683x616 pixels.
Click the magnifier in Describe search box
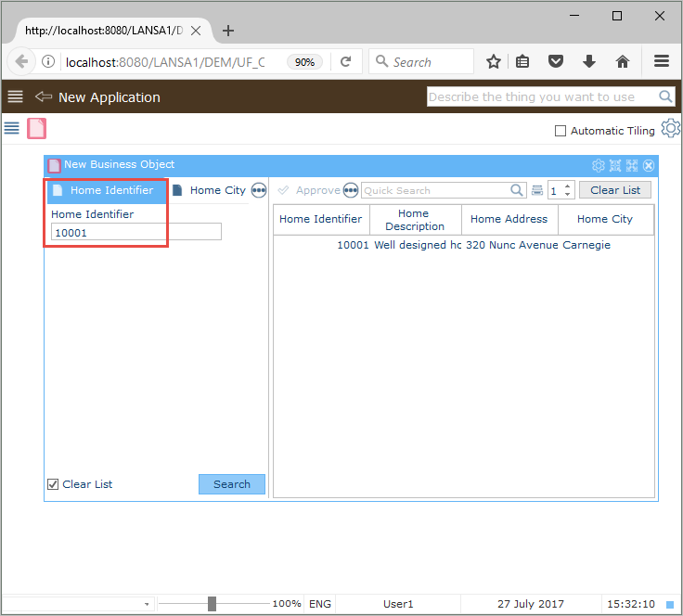tap(665, 96)
